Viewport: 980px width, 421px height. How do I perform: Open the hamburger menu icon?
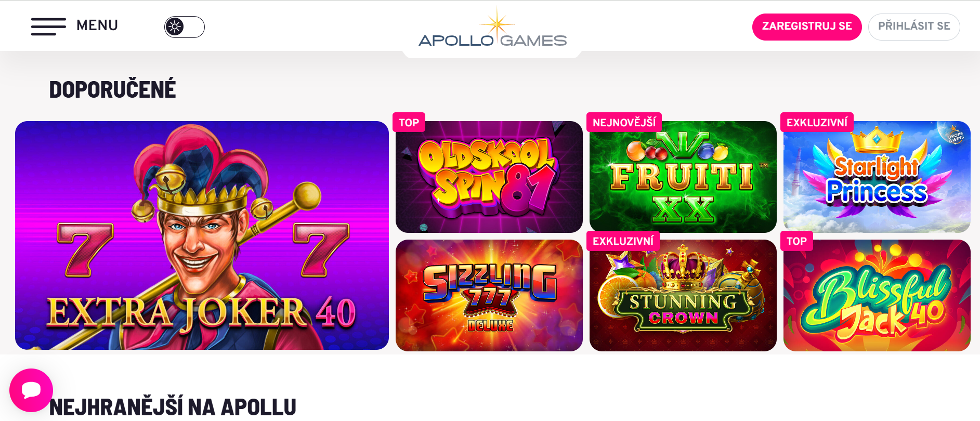coord(48,26)
